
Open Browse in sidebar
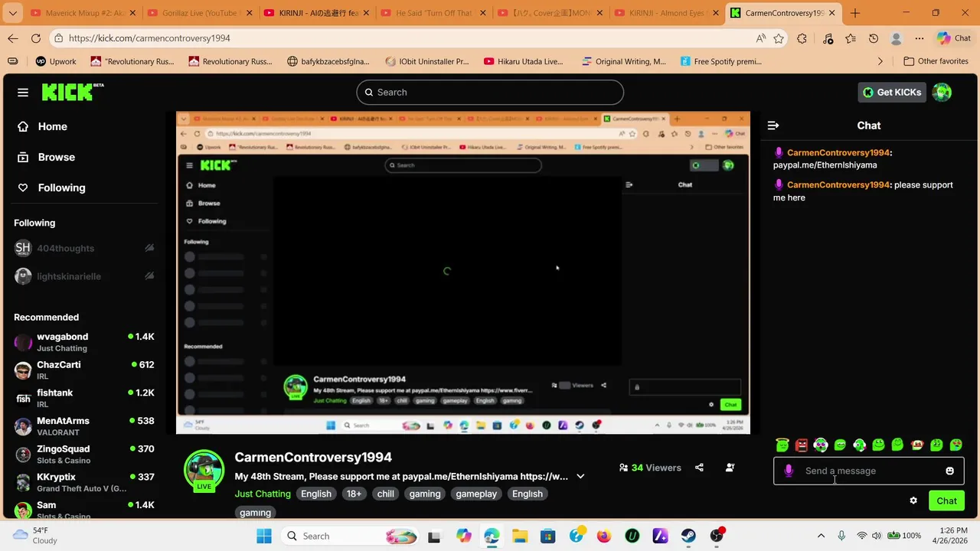(47, 157)
